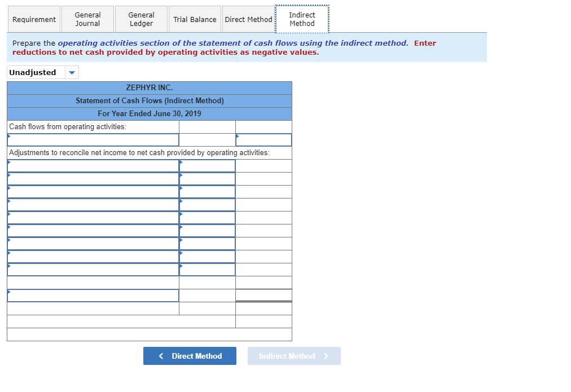The width and height of the screenshot is (571, 392).
Task: Click the ZEPHYR INC. header row
Action: click(149, 87)
